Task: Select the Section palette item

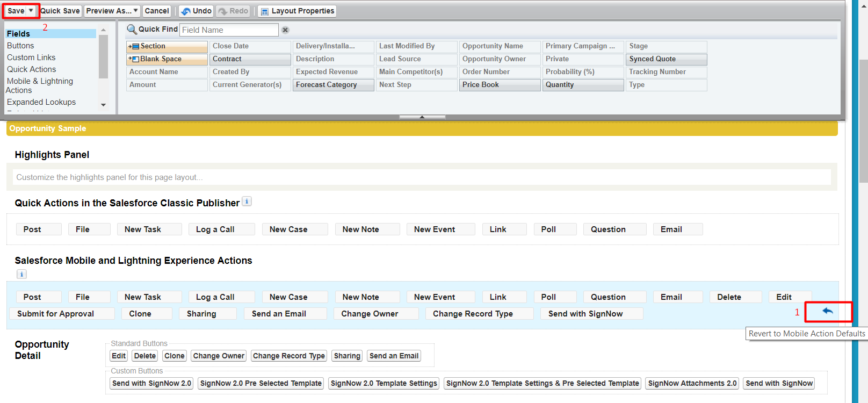Action: pos(167,46)
